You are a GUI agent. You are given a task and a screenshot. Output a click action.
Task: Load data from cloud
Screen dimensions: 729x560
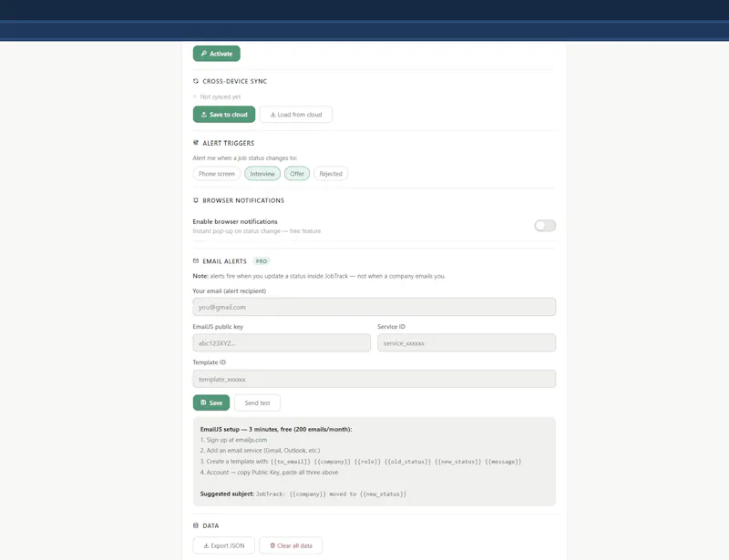click(x=295, y=115)
